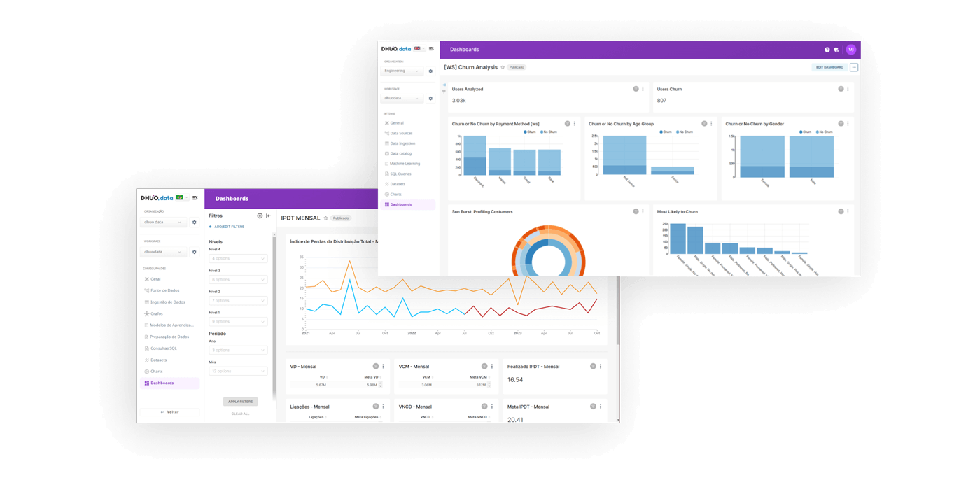Toggle No Churn series in Gender chart legend

[x=824, y=132]
